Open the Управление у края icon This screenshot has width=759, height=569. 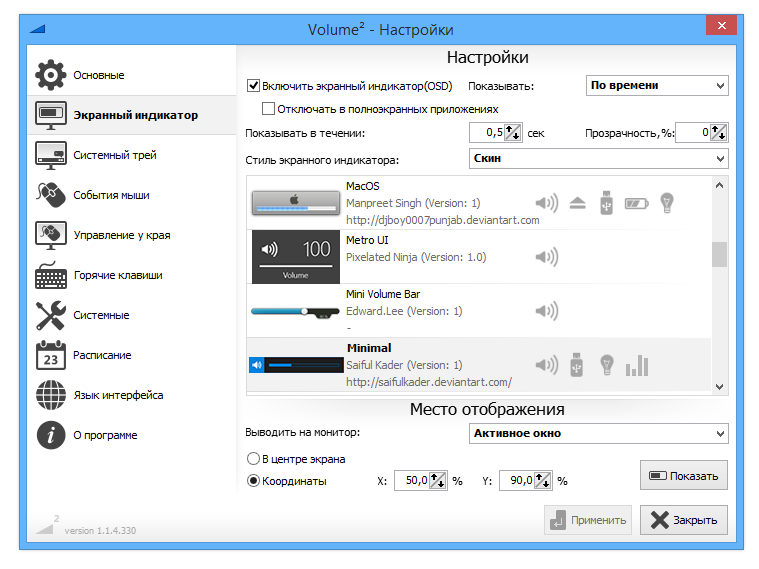click(51, 235)
